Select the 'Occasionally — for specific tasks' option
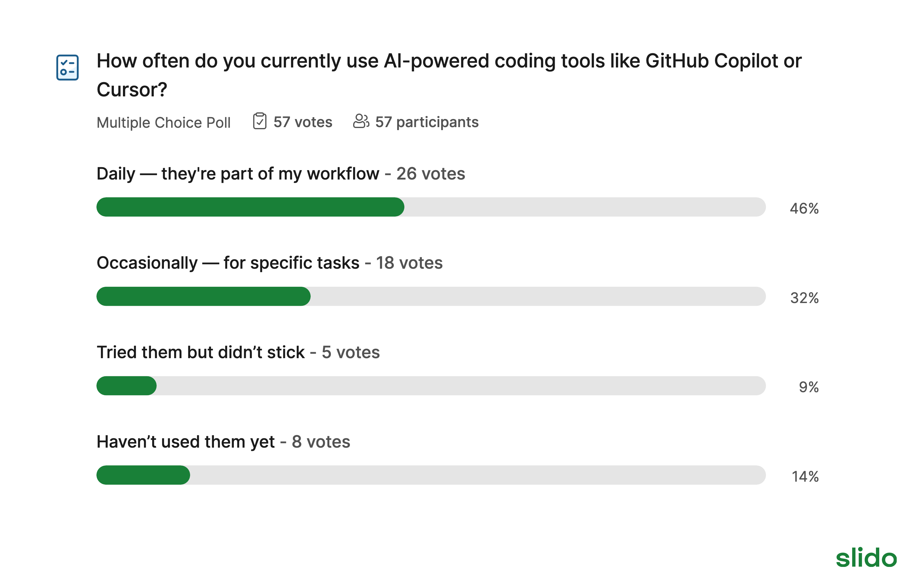Viewport: 916px width, 588px height. coord(228,263)
